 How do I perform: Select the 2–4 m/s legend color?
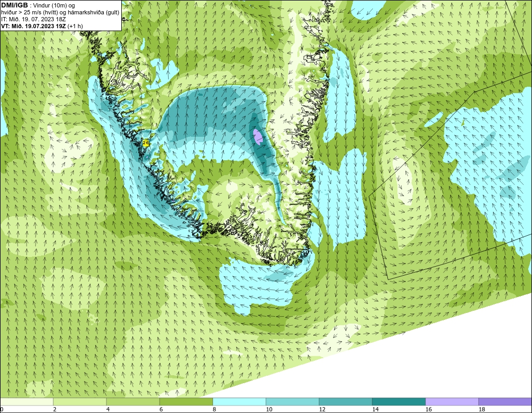(x=80, y=402)
